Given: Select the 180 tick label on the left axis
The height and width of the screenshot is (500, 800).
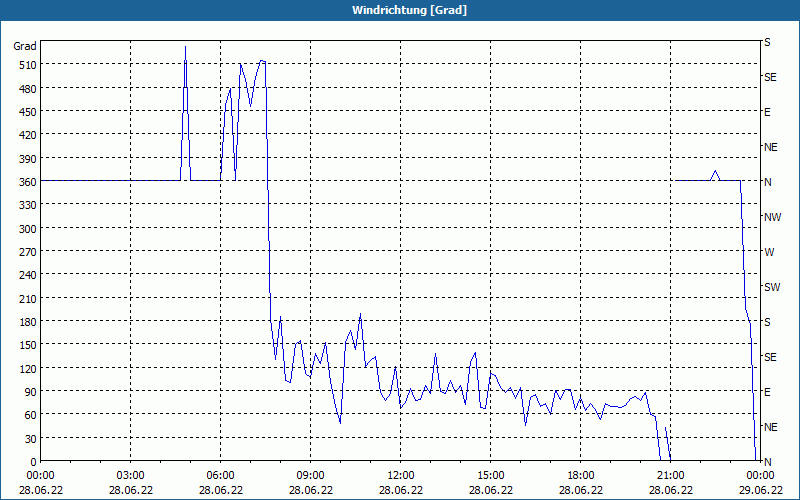Looking at the screenshot, I should [25, 322].
